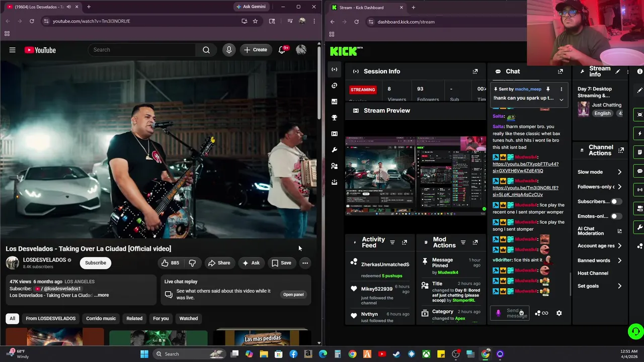Open the live chat replay panel
The height and width of the screenshot is (362, 644).
[293, 295]
